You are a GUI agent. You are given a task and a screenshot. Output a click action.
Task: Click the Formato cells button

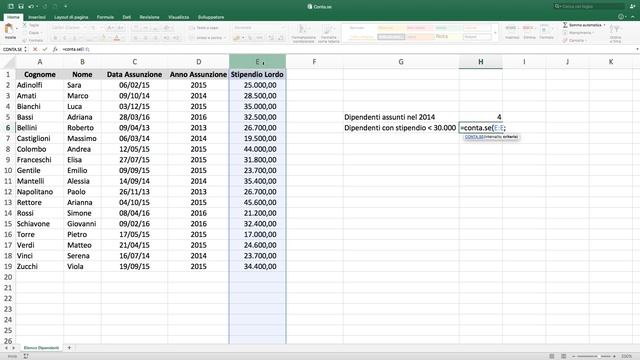pos(546,32)
